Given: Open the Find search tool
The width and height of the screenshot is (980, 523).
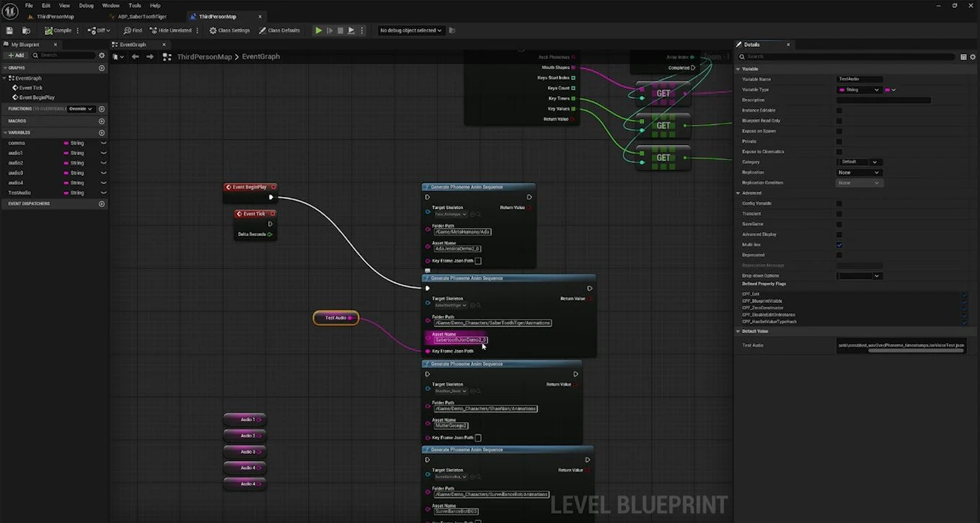Looking at the screenshot, I should pyautogui.click(x=133, y=30).
